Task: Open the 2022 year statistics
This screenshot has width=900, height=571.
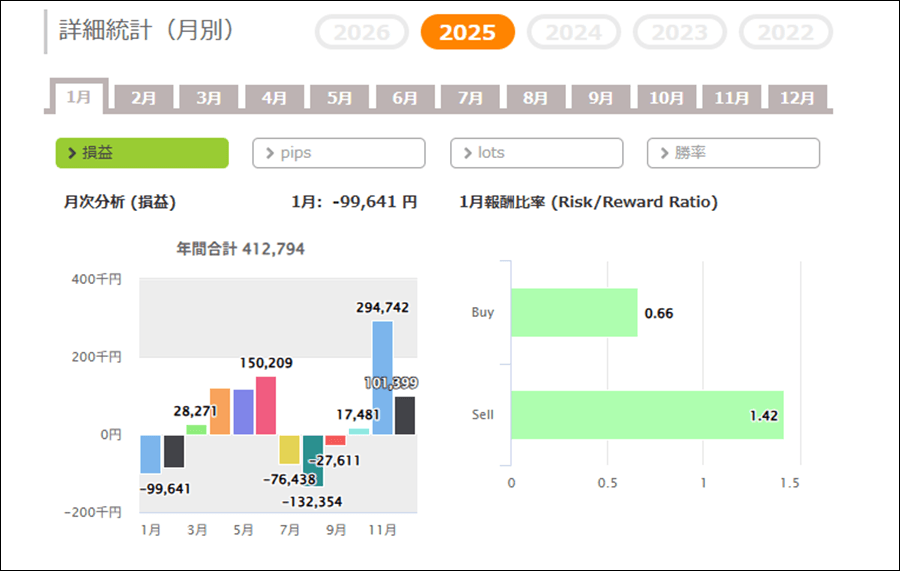Action: click(x=785, y=32)
